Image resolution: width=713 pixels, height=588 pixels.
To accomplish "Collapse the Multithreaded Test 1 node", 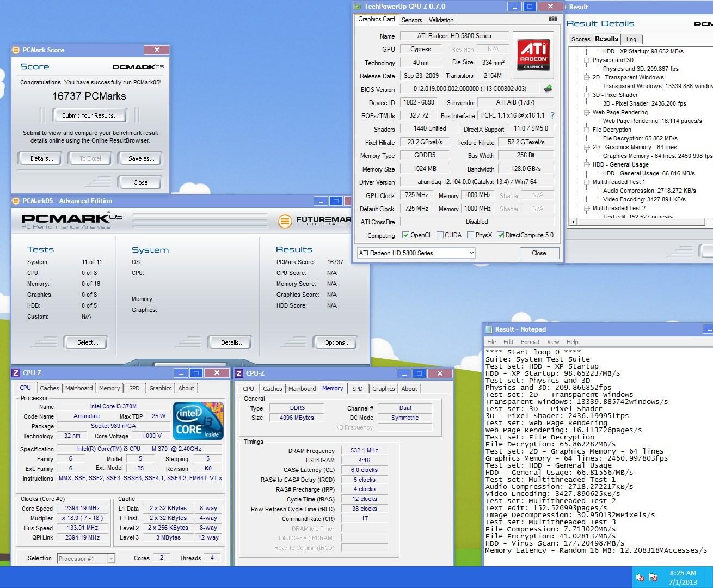I will [x=587, y=182].
